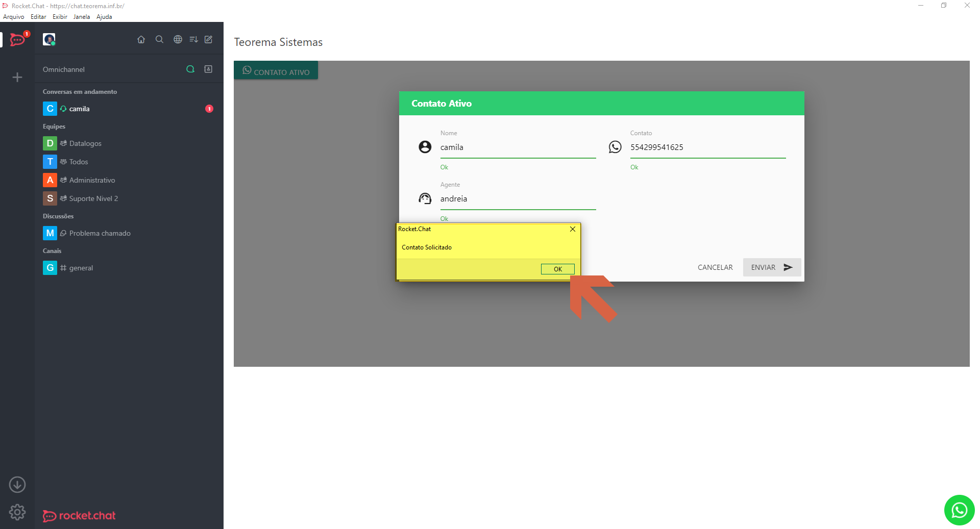This screenshot has width=980, height=529.
Task: Open the Problema chamado discussion
Action: coord(129,233)
